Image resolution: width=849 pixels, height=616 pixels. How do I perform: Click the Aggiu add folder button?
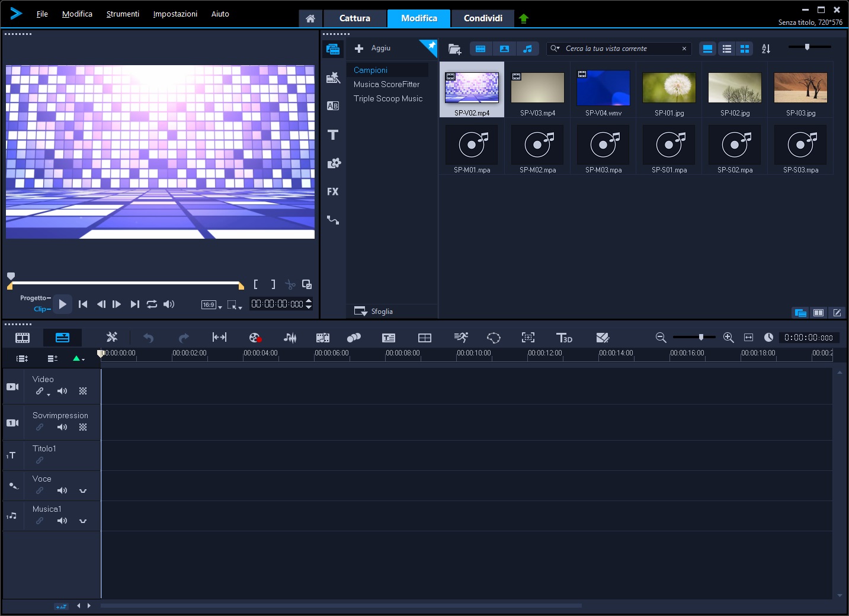(373, 49)
